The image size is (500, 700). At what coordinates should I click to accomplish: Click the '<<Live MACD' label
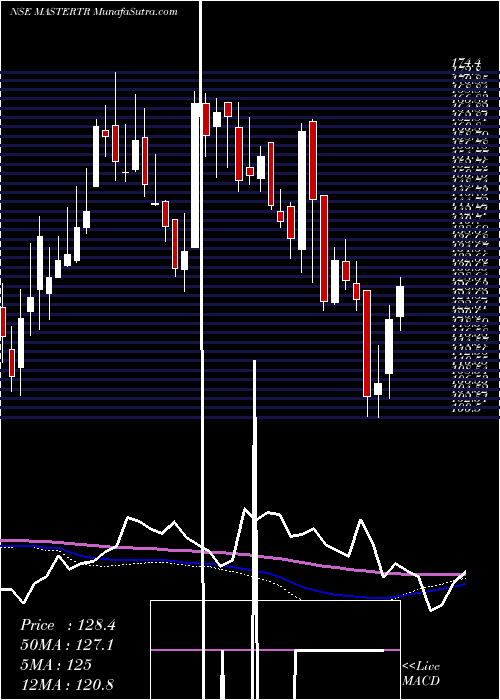point(421,673)
